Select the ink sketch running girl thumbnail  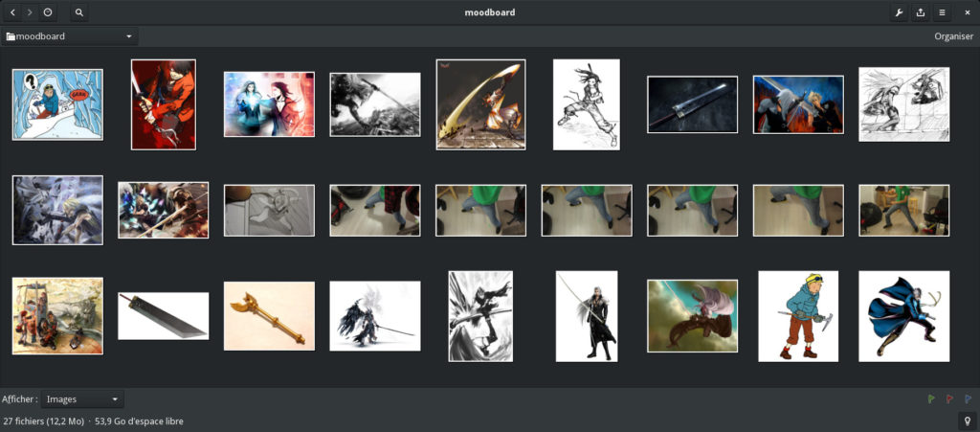[x=587, y=104]
